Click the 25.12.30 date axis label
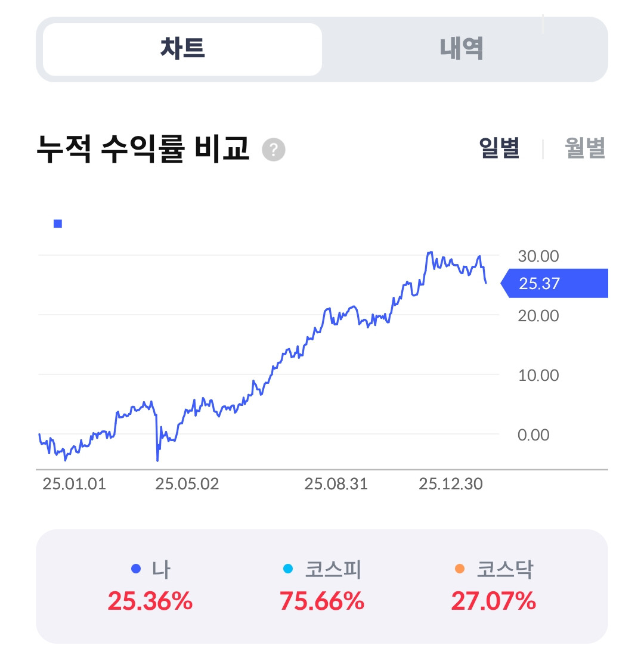644x661 pixels. coord(450,484)
